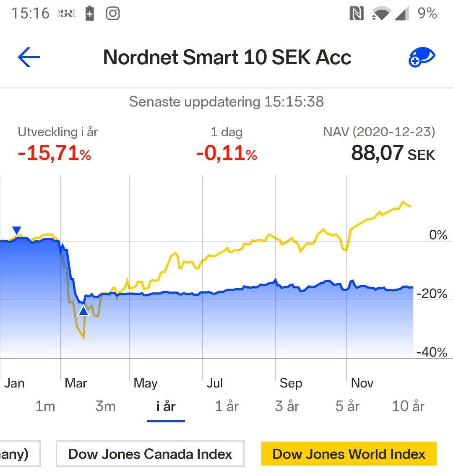This screenshot has width=453, height=476.
Task: Tap the NFC status icon
Action: (x=357, y=13)
